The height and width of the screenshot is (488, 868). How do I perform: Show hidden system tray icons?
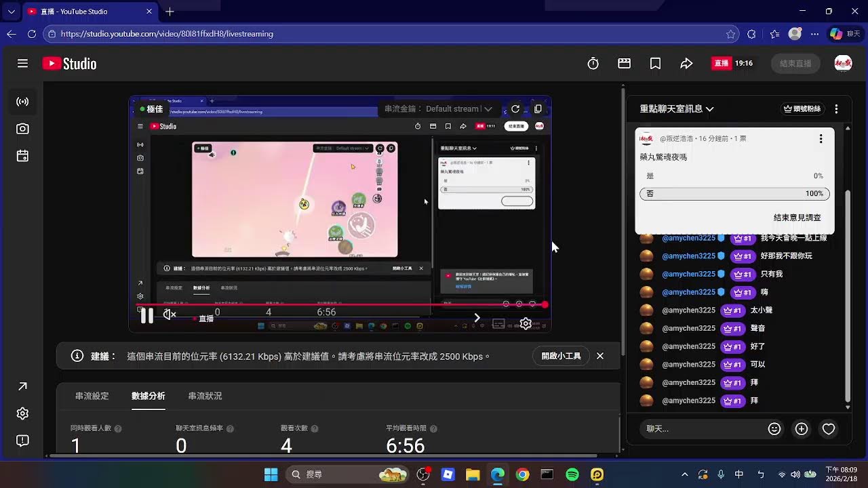(684, 474)
